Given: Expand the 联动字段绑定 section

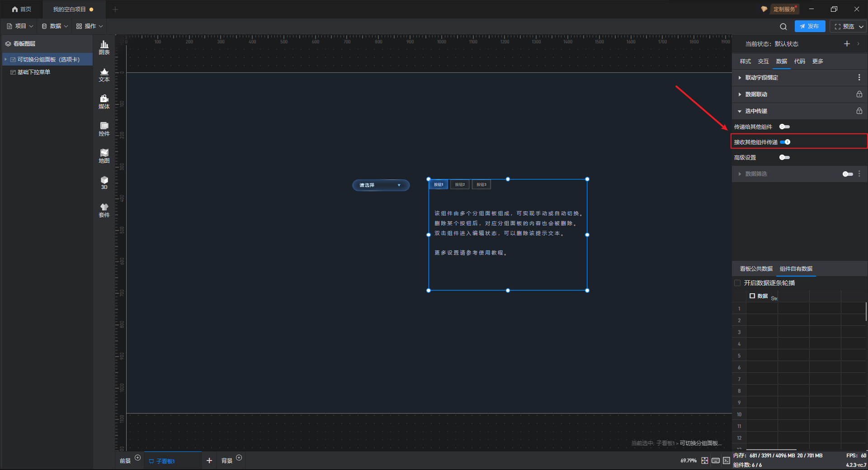Looking at the screenshot, I should [761, 78].
